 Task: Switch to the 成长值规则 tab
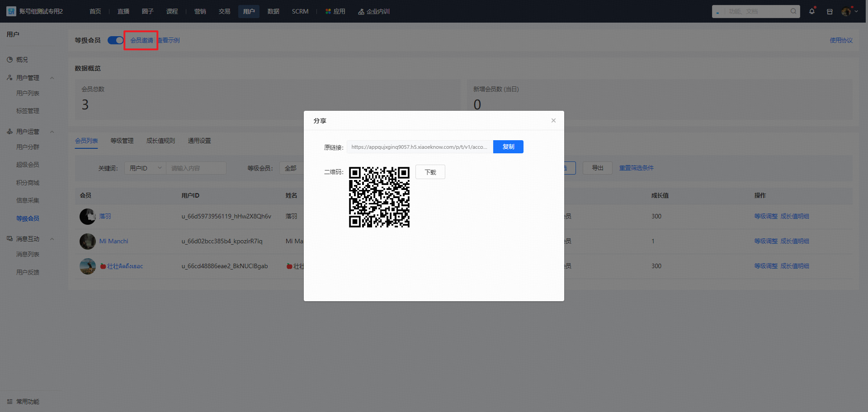coord(160,141)
